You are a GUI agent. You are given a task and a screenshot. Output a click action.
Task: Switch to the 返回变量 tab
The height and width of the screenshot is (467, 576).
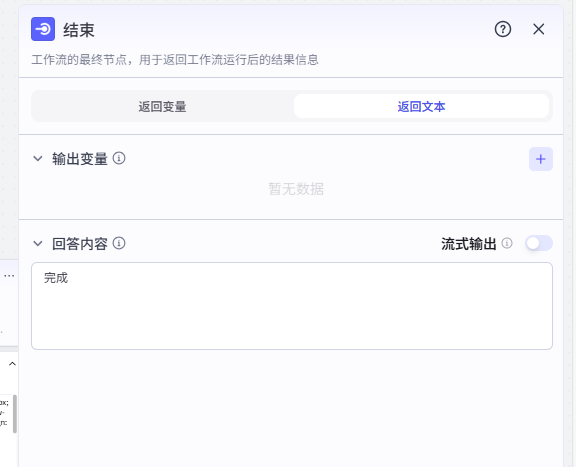pyautogui.click(x=162, y=107)
